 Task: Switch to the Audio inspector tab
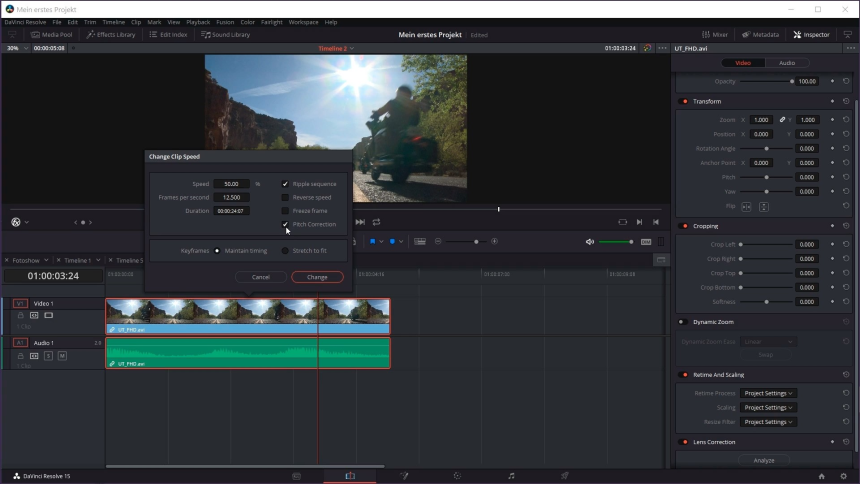787,63
